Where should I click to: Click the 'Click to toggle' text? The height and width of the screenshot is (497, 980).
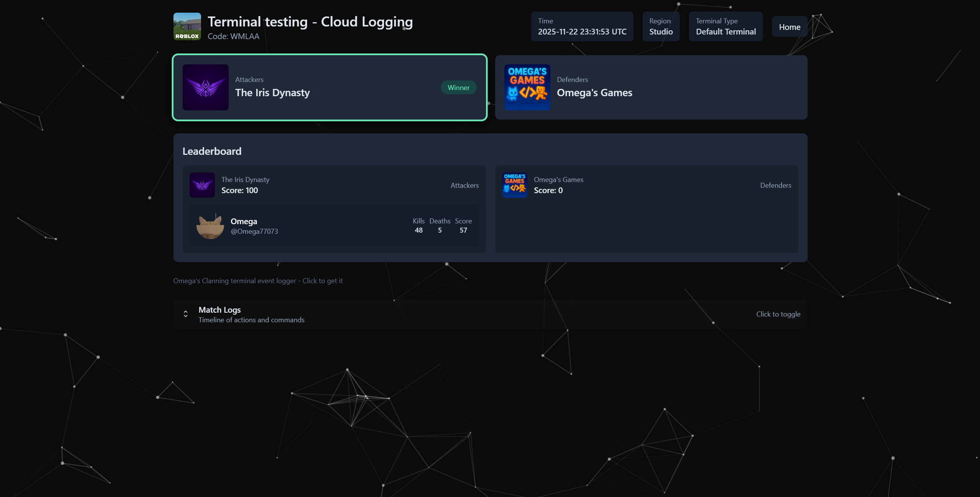[x=778, y=314]
